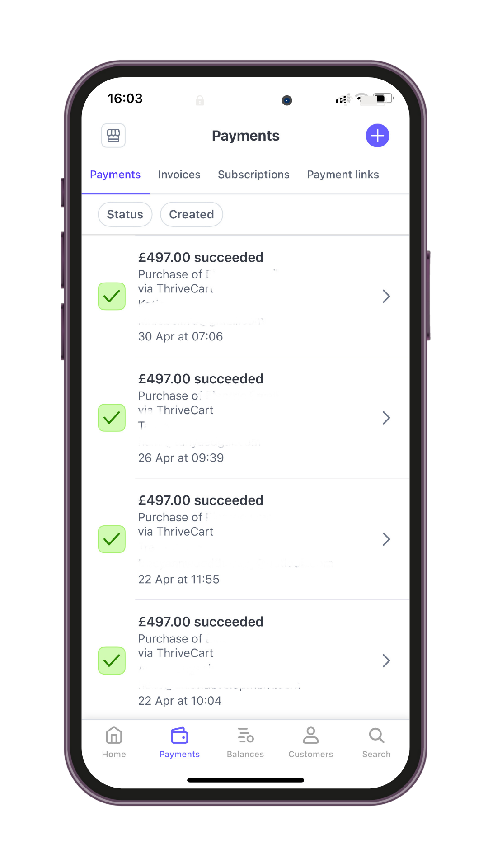The height and width of the screenshot is (868, 488).
Task: Tap green checkmark for 30 Apr payment
Action: tap(112, 296)
